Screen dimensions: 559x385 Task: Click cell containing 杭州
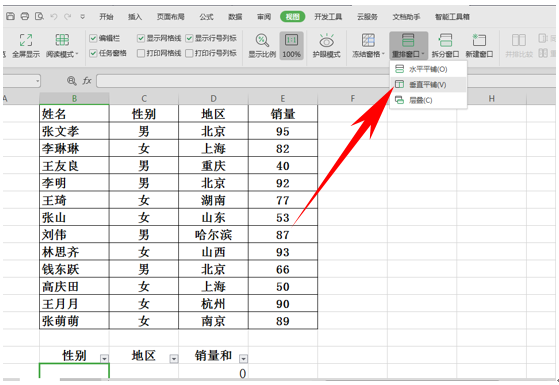(x=213, y=304)
